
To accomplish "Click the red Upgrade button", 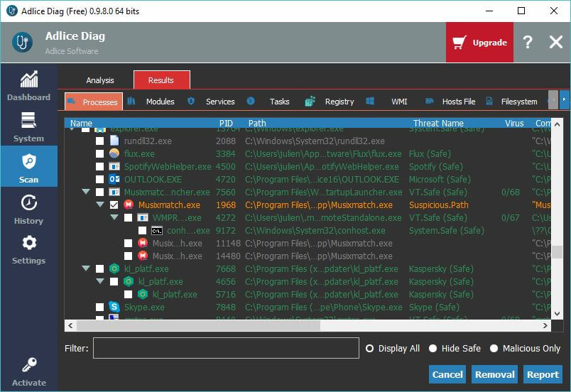I will click(x=479, y=43).
